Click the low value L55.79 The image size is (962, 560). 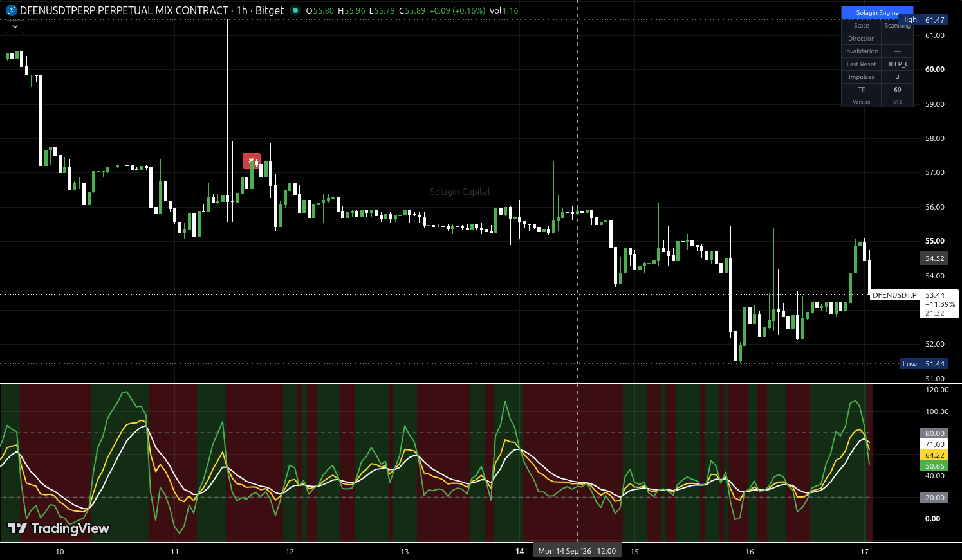pos(382,11)
